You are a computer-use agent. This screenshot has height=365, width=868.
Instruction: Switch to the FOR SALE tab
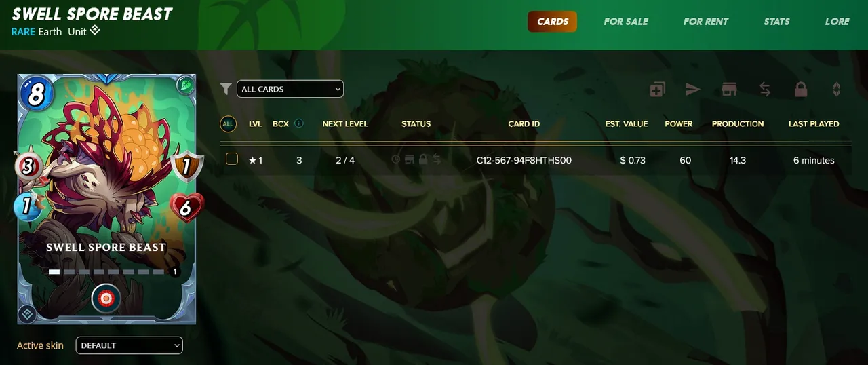pos(626,22)
